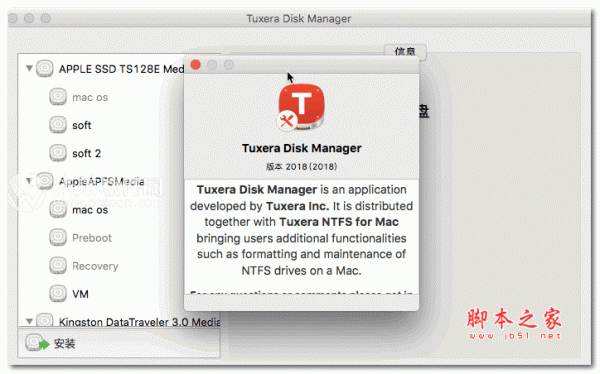The image size is (600, 374).
Task: Click the 安装 mount button
Action: (x=50, y=343)
